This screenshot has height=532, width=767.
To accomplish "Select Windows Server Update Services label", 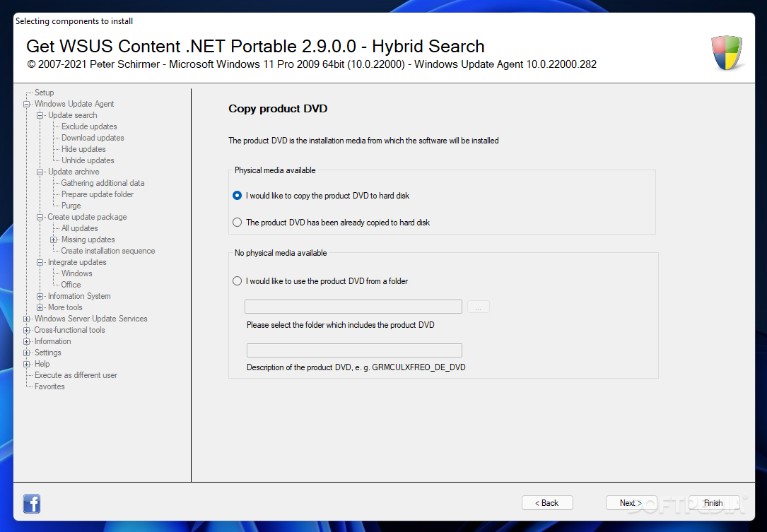I will [91, 319].
